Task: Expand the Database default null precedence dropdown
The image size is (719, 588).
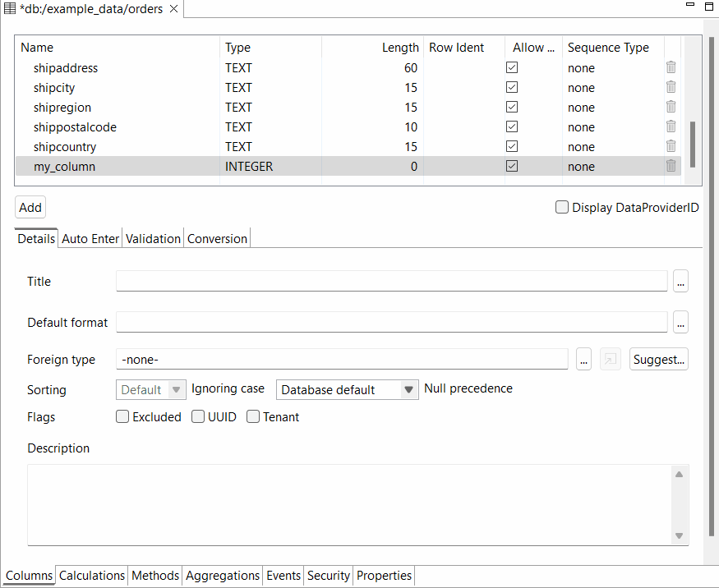Action: pyautogui.click(x=348, y=390)
